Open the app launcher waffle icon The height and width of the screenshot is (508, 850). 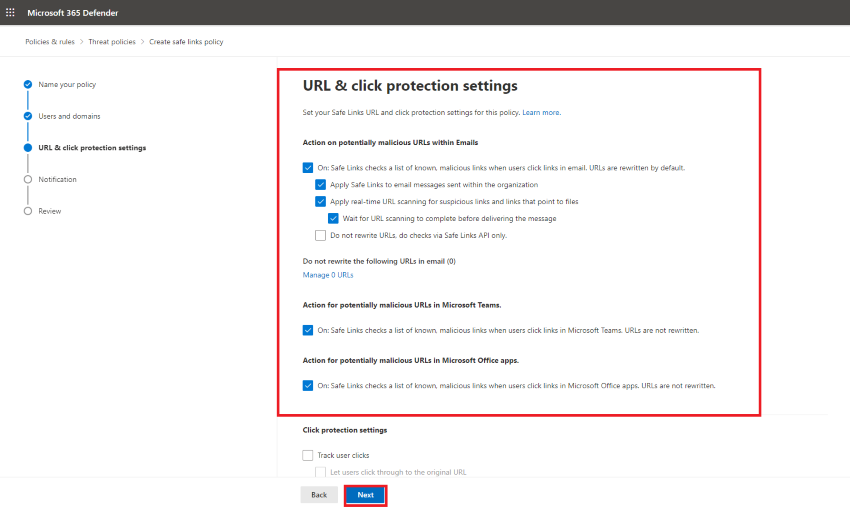(x=11, y=12)
